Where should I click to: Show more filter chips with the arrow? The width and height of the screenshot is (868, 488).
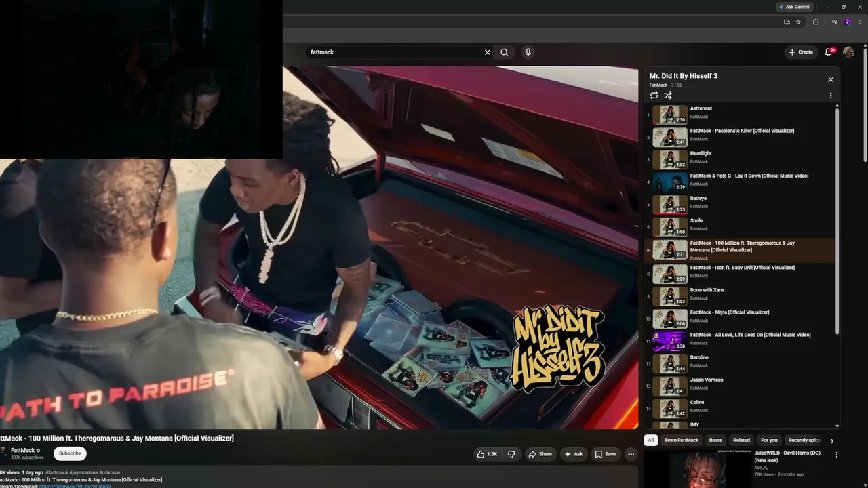(832, 441)
